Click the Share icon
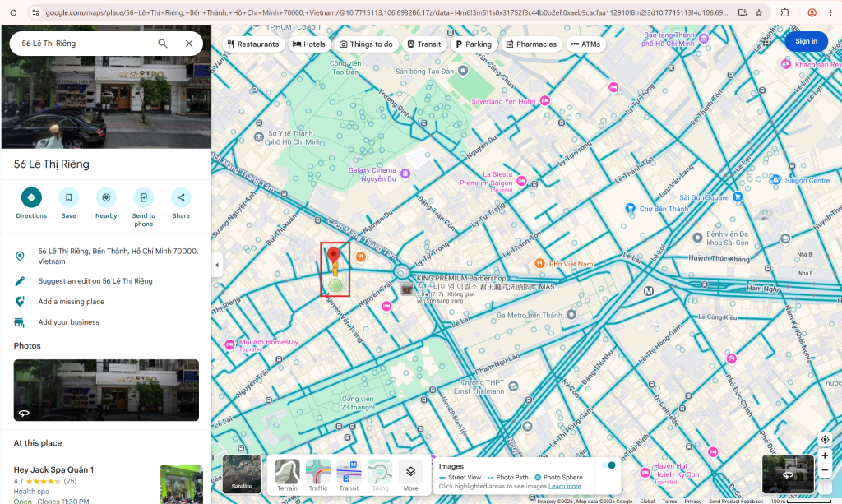Image resolution: width=842 pixels, height=504 pixels. pos(181,197)
